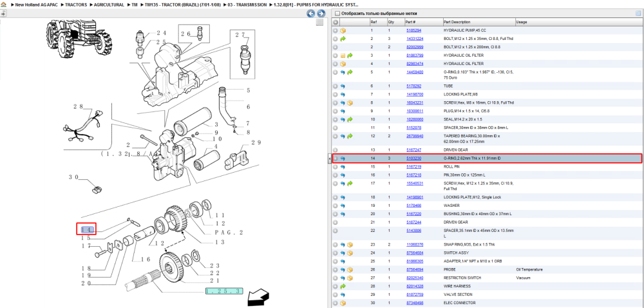Open 'TM' breadcrumb level
644x308 pixels.
pos(135,5)
